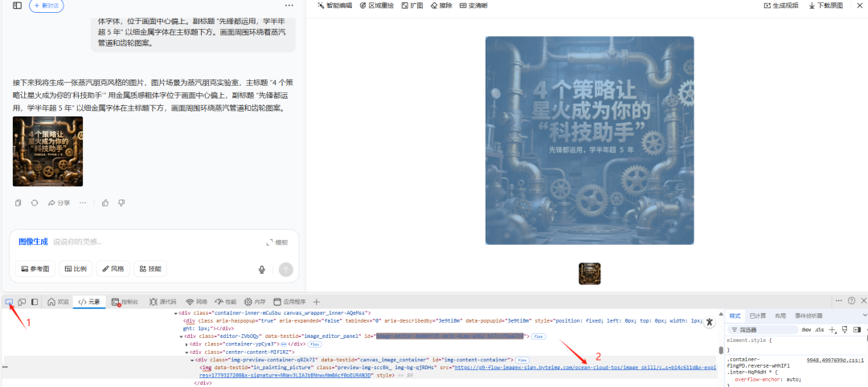Select the 区域重绘 region repaint tool
Screen dimensions: 868x387
tap(377, 6)
